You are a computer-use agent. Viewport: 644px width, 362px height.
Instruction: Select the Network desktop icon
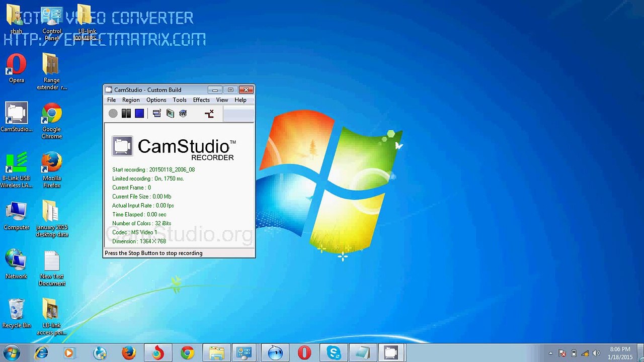tap(16, 265)
